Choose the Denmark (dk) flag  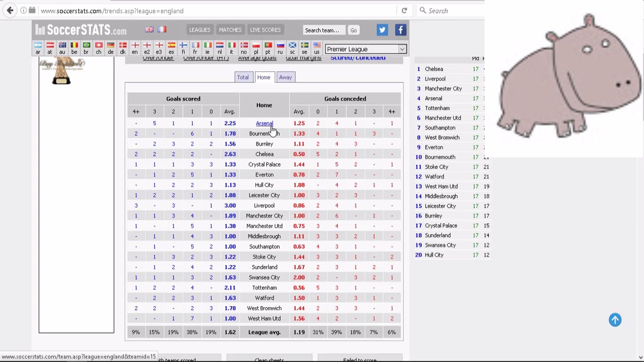tap(122, 46)
